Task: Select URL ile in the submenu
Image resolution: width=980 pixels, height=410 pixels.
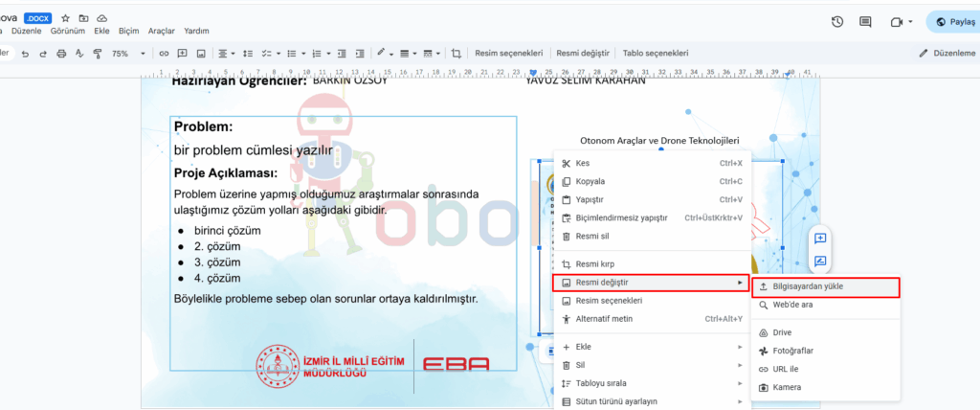Action: (x=826, y=369)
